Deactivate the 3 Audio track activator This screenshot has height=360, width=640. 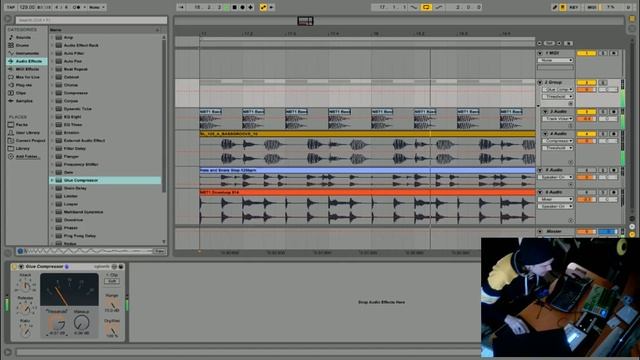pos(586,111)
